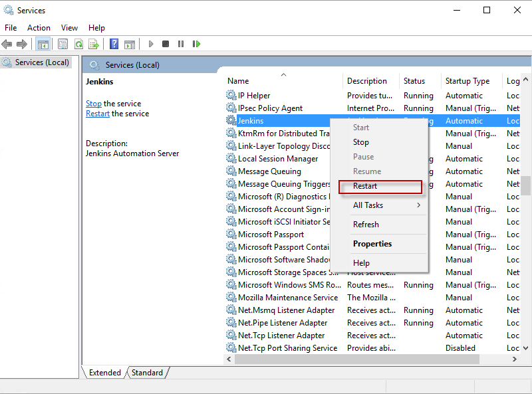Click the horizontal scrollbar right arrow

pyautogui.click(x=515, y=359)
